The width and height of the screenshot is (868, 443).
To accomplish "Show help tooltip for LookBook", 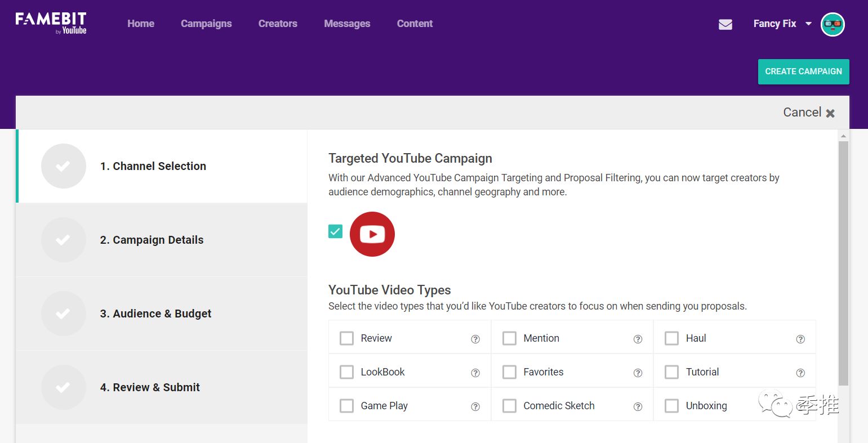I will pyautogui.click(x=475, y=373).
